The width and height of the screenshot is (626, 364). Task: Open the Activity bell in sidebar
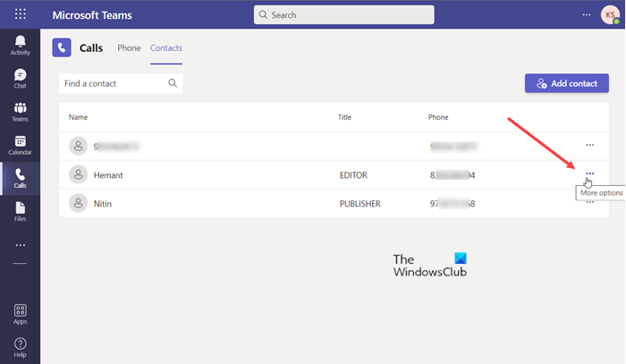click(x=20, y=45)
